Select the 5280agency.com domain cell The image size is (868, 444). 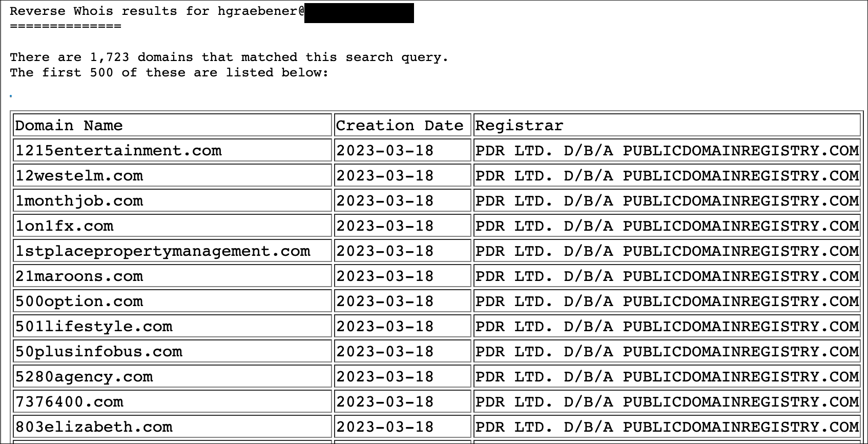pos(84,377)
